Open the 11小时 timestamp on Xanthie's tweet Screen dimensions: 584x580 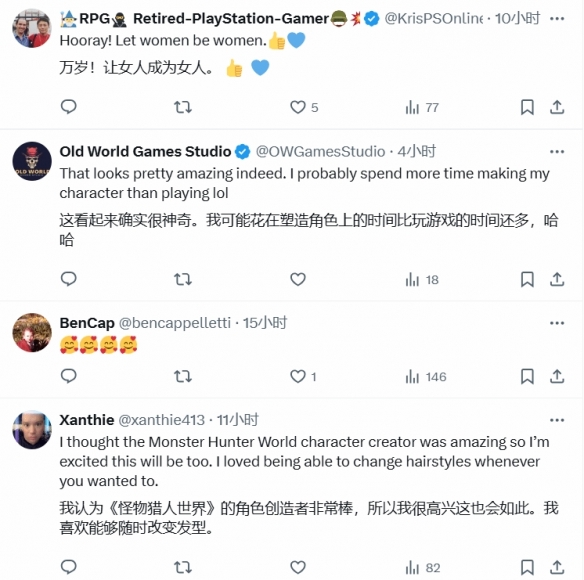point(238,420)
